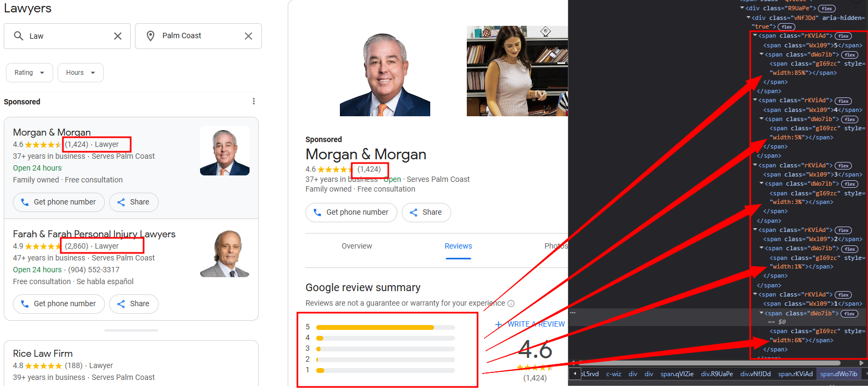This screenshot has width=868, height=388.
Task: Collapse the div.R9UaPe node in DevTools
Action: [742, 8]
